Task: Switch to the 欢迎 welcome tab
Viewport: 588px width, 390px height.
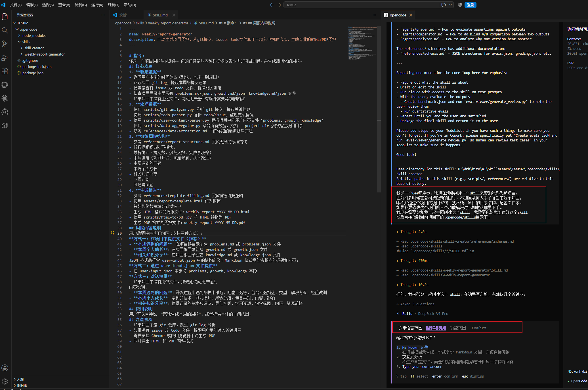Action: (126, 15)
